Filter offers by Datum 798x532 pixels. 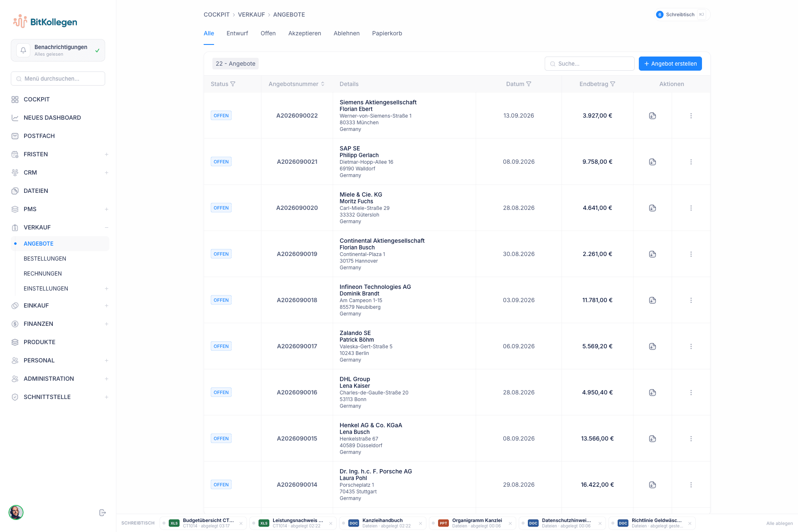(529, 84)
